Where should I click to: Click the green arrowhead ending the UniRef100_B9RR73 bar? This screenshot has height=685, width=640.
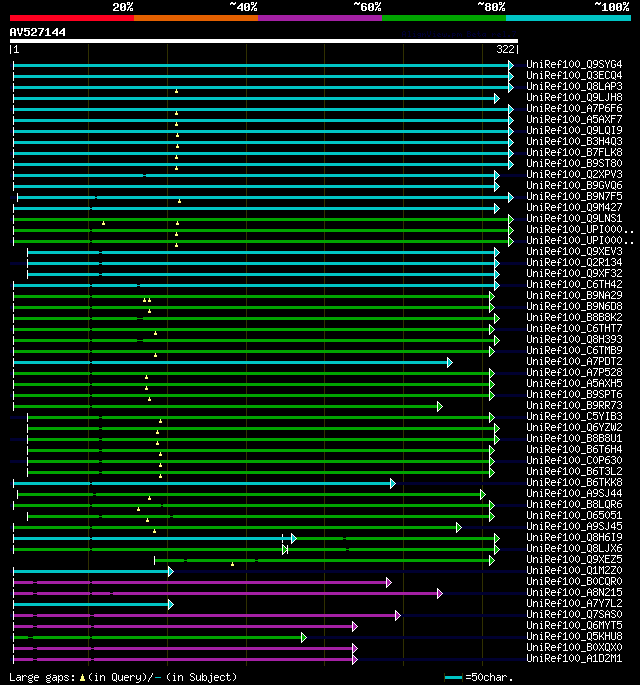click(x=439, y=407)
